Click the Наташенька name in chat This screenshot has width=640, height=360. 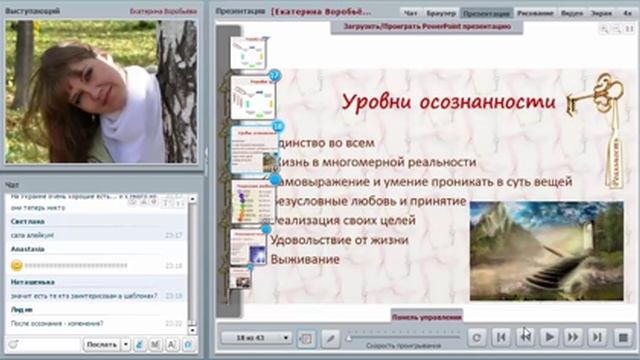33,282
